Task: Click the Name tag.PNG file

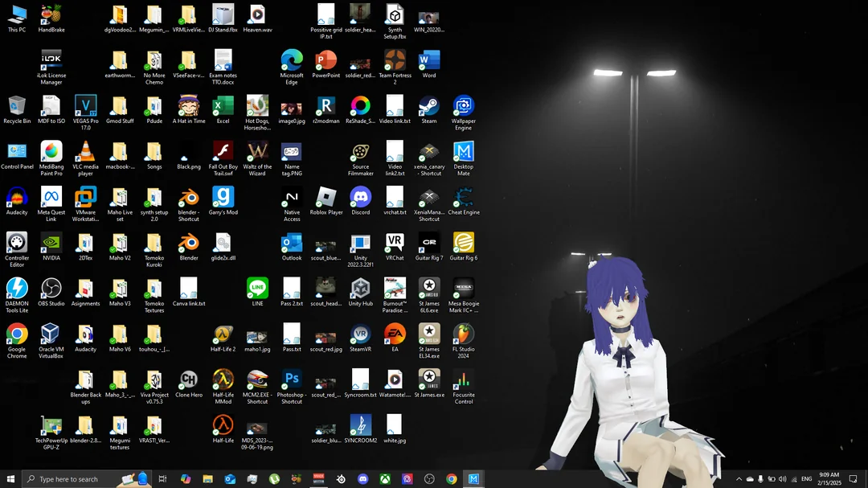Action: click(x=292, y=158)
